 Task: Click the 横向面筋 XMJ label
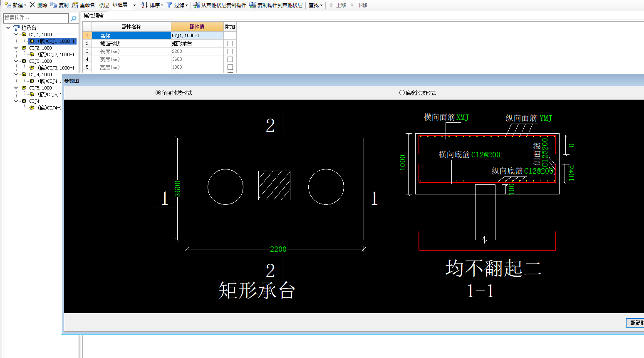coord(446,117)
